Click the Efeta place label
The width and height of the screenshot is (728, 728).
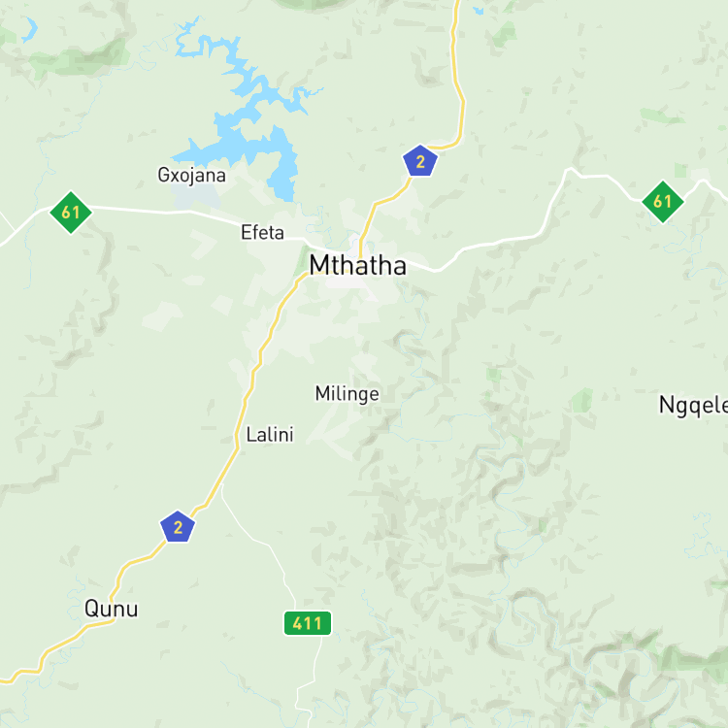tap(262, 232)
